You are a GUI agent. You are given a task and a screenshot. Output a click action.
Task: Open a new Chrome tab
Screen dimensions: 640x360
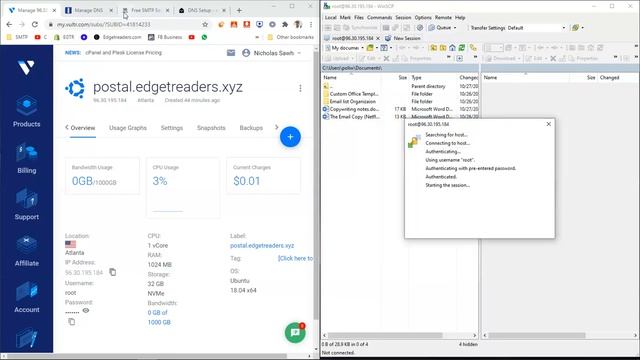pyautogui.click(x=239, y=10)
